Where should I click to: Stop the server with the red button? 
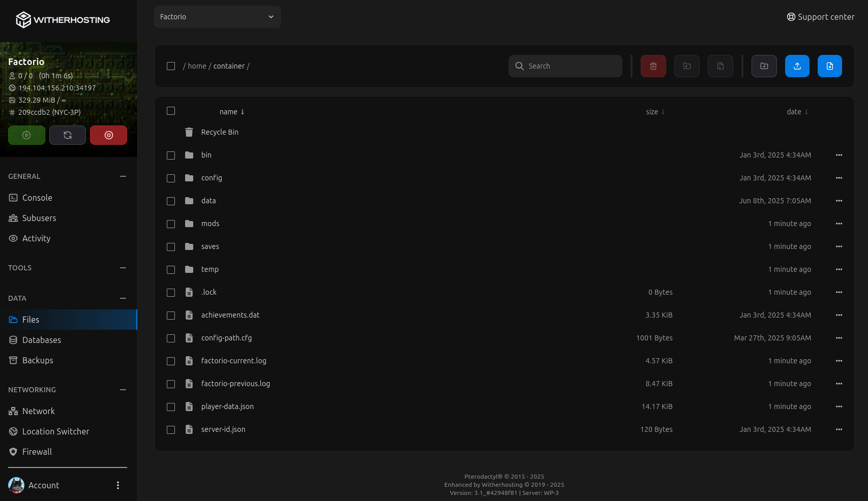pos(108,135)
